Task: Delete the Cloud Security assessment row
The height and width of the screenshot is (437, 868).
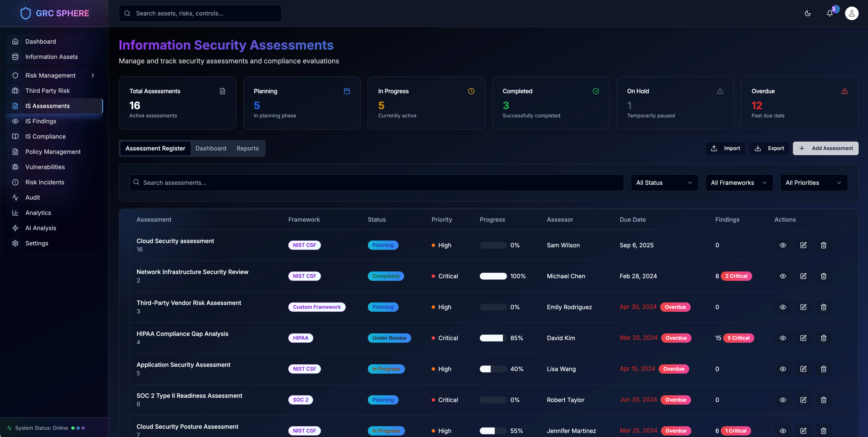Action: [823, 245]
